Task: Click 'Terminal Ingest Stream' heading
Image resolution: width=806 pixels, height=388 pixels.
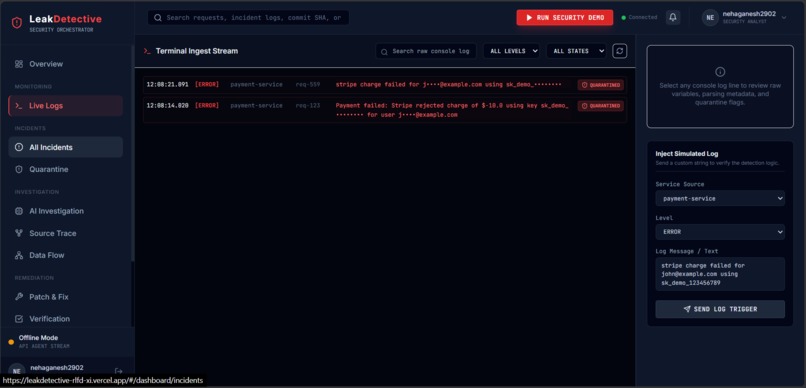Action: 197,51
